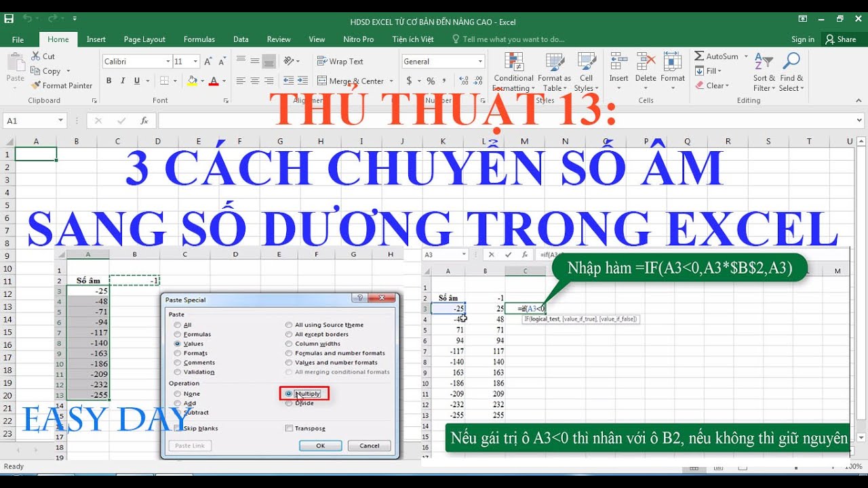
Task: Click the Redo arrow icon
Action: pos(54,18)
